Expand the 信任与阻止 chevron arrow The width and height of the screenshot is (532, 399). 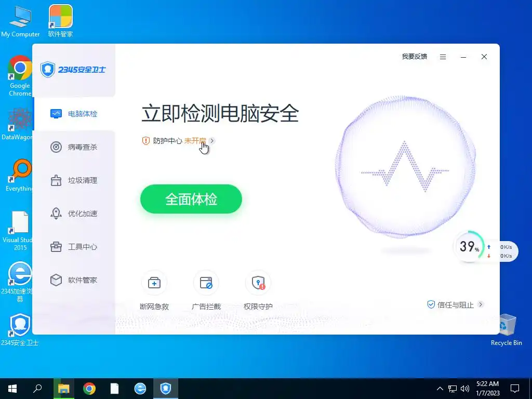click(481, 304)
